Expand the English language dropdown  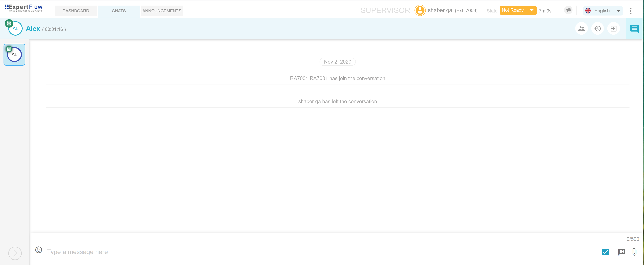tap(603, 10)
